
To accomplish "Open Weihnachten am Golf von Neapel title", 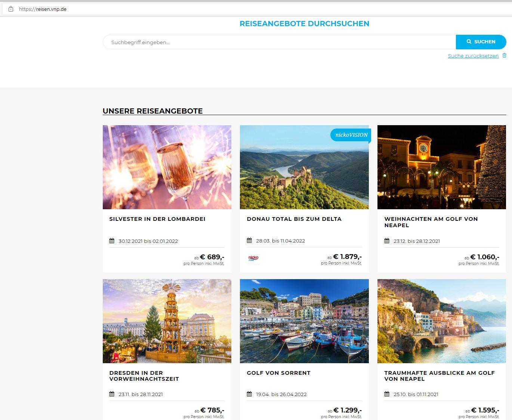I will (x=431, y=222).
